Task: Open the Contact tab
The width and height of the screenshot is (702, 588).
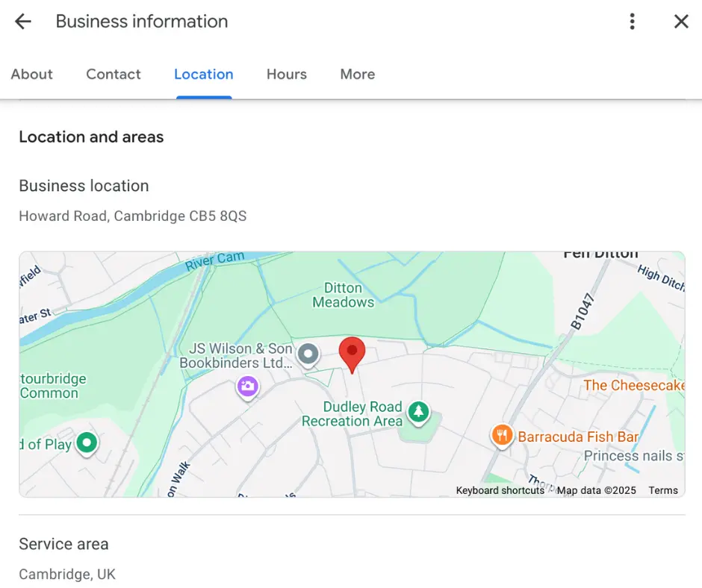Action: pyautogui.click(x=114, y=74)
